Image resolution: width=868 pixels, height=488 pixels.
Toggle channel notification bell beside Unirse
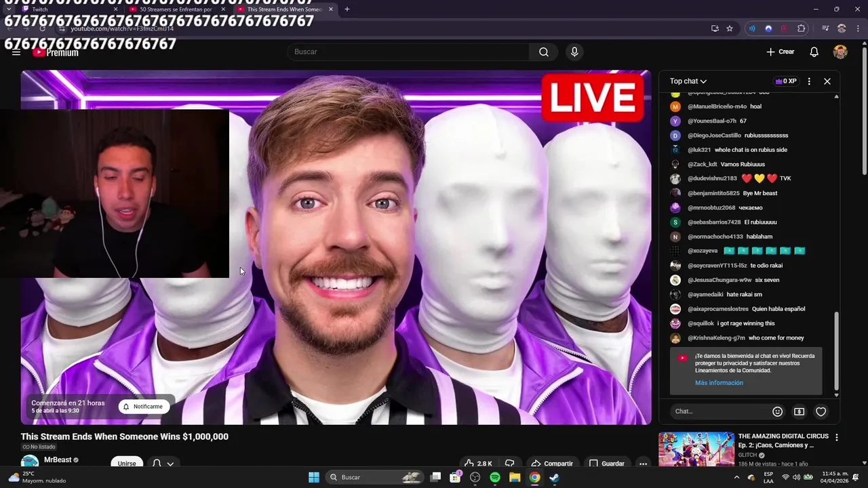pyautogui.click(x=157, y=464)
